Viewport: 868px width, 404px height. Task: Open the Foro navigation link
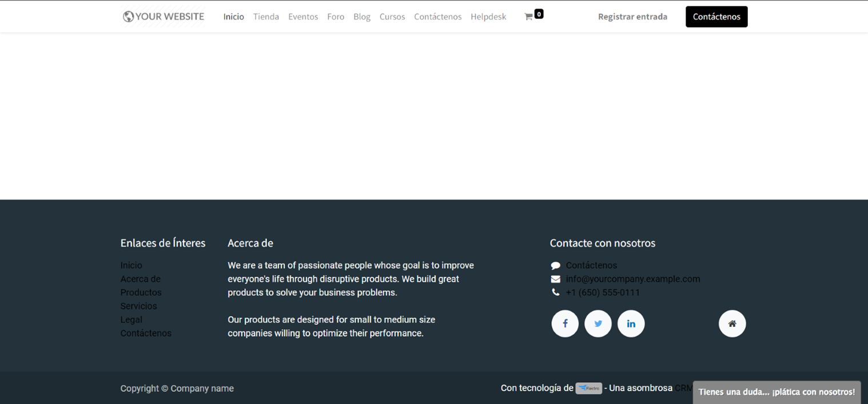(336, 17)
